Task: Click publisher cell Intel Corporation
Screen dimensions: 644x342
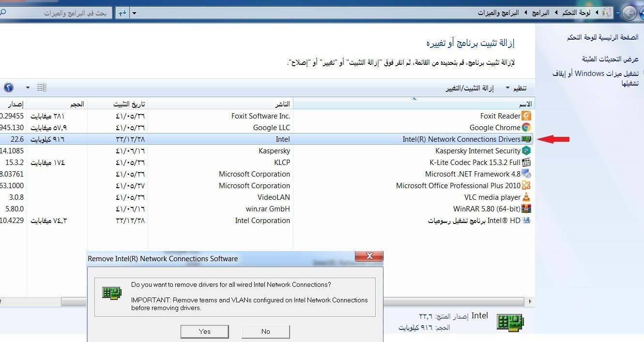Action: [x=263, y=221]
